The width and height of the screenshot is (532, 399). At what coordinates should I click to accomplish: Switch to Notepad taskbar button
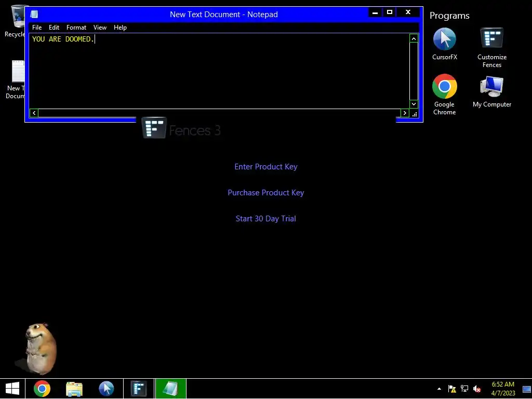coord(170,389)
